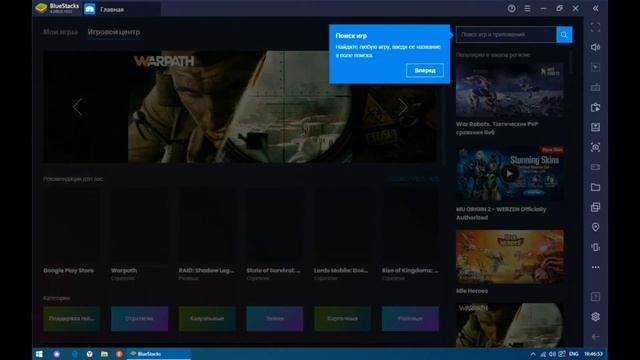
Task: Click the shake device icon
Action: (596, 247)
